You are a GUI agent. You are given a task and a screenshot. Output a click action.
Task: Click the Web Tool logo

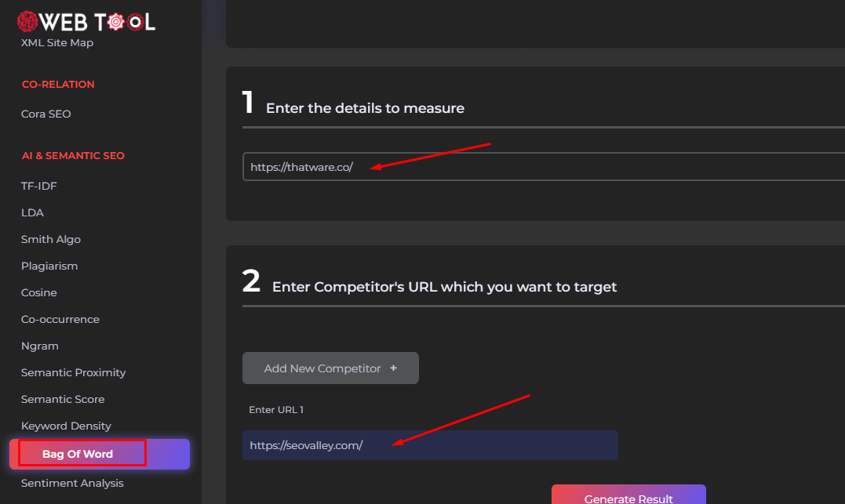86,22
